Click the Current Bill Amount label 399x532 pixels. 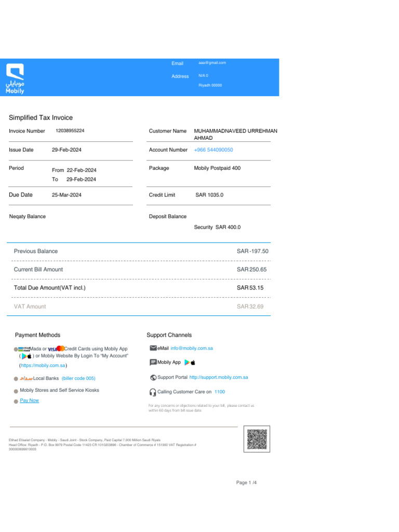click(38, 270)
